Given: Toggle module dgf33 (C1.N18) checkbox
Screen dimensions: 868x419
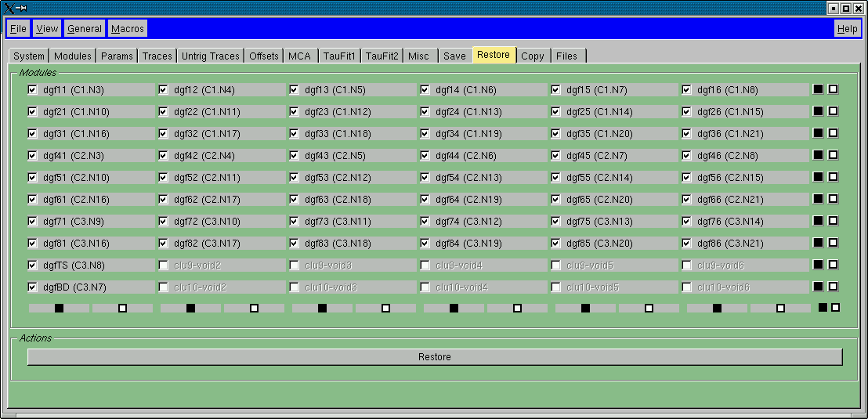Looking at the screenshot, I should pos(294,134).
